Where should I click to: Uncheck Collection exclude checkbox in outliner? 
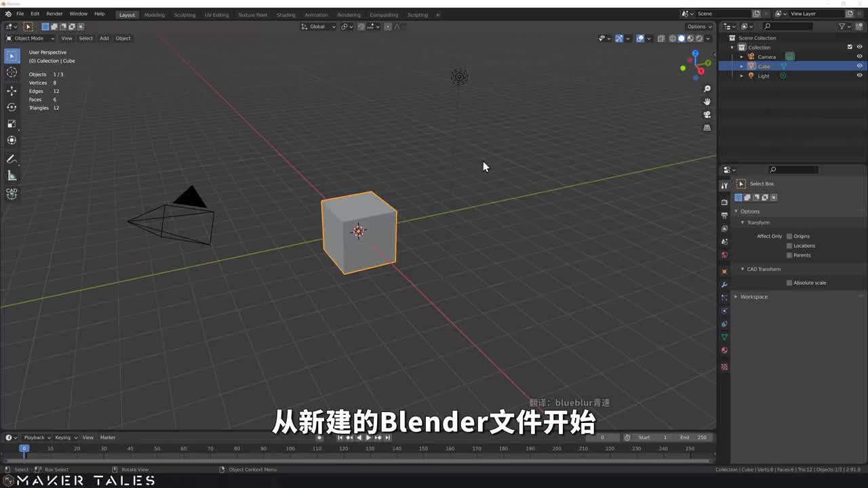[x=850, y=47]
